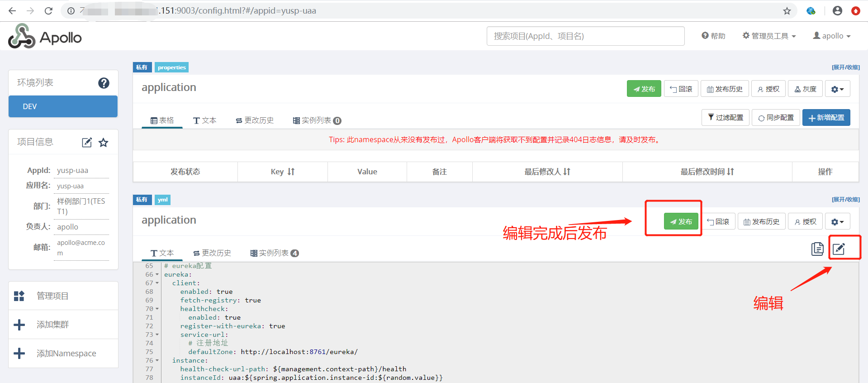The width and height of the screenshot is (868, 383).
Task: Select 文本 tab in yml namespace
Action: pos(162,253)
